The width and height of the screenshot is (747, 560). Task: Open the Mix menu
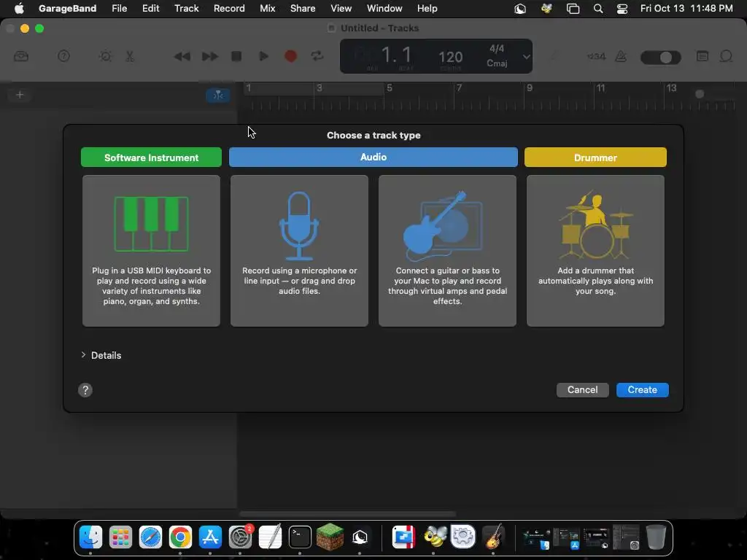pos(267,8)
